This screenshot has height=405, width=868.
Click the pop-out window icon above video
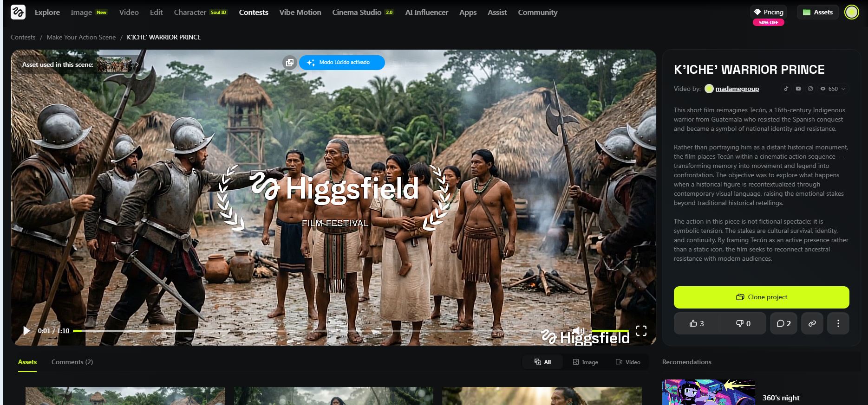click(x=289, y=63)
